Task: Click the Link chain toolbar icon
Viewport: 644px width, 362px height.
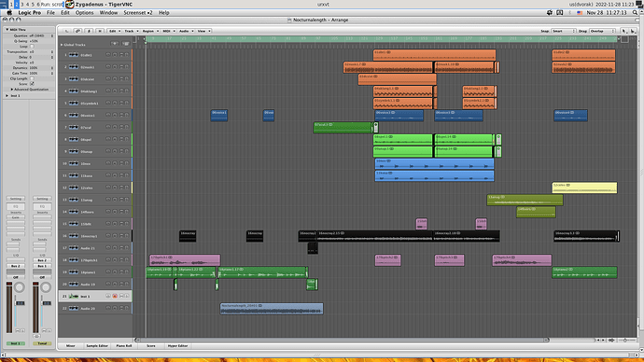Action: pyautogui.click(x=77, y=31)
